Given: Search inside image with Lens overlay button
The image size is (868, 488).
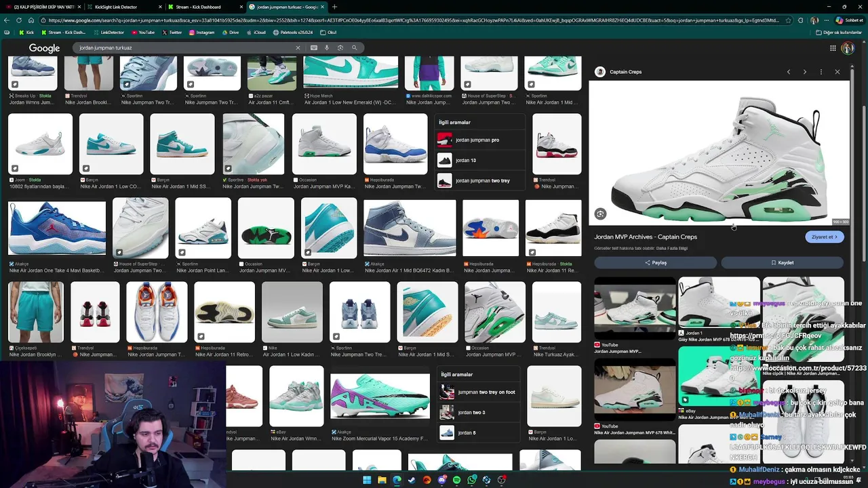Looking at the screenshot, I should click(600, 214).
